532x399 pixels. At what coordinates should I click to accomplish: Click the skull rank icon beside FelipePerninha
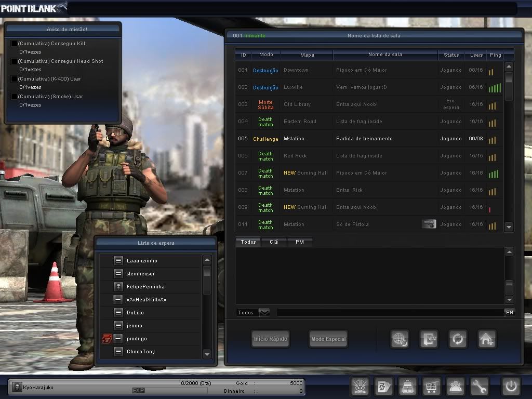click(x=118, y=287)
